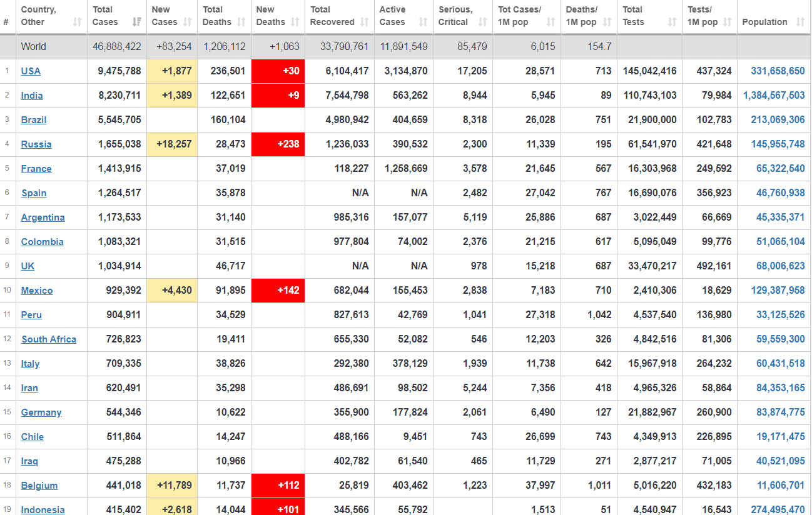Open the Colombia country link
This screenshot has height=515, width=812.
(x=42, y=242)
